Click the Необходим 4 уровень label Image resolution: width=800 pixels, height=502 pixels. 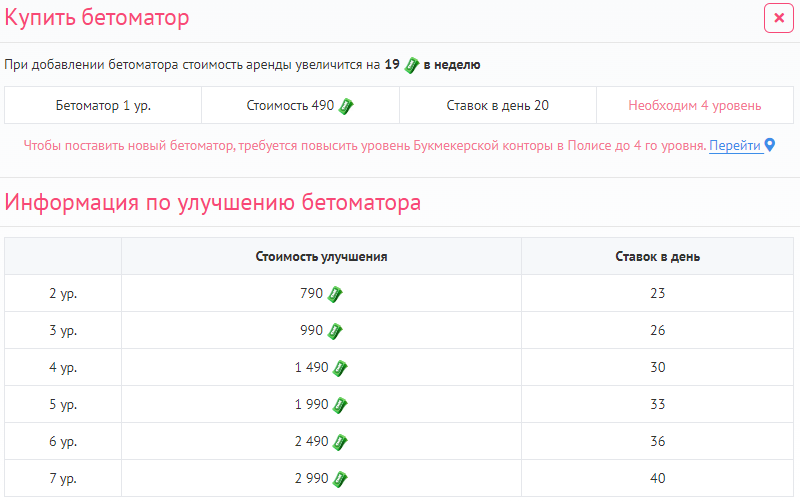[694, 105]
